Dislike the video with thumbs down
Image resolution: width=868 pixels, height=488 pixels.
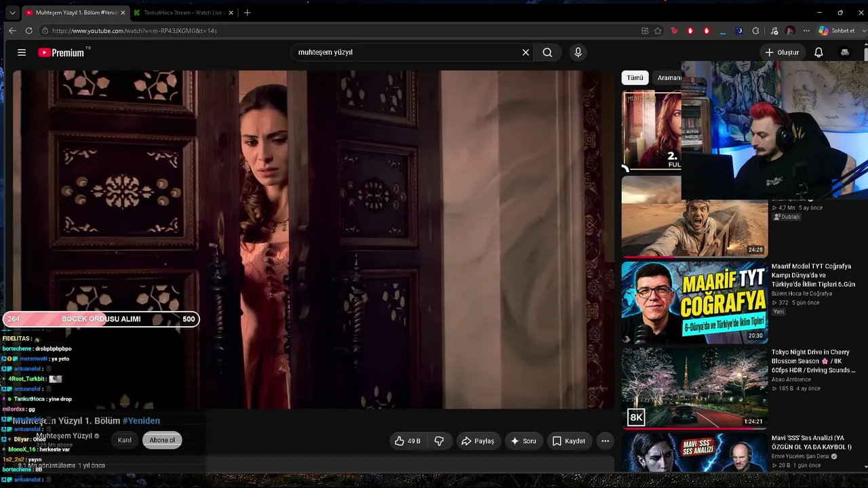click(439, 441)
